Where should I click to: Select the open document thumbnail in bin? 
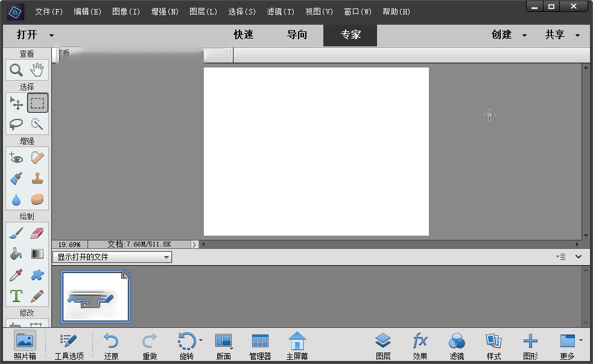96,297
